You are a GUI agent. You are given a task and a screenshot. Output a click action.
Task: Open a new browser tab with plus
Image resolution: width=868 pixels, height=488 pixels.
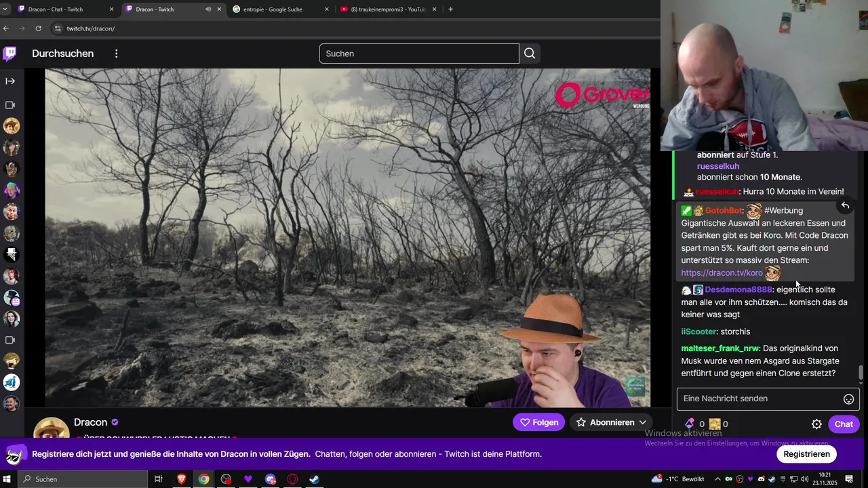(450, 9)
